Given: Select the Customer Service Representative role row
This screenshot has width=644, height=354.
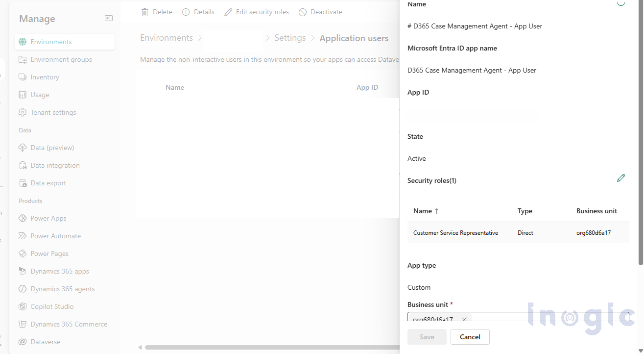Looking at the screenshot, I should click(x=518, y=233).
